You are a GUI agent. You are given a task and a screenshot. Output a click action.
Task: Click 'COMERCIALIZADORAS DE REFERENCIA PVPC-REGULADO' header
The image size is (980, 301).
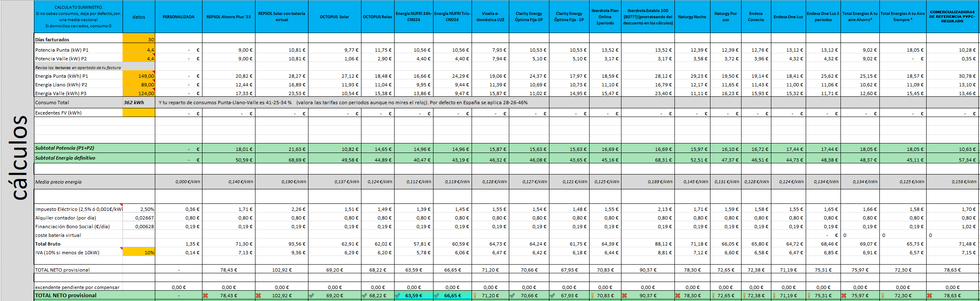(952, 17)
